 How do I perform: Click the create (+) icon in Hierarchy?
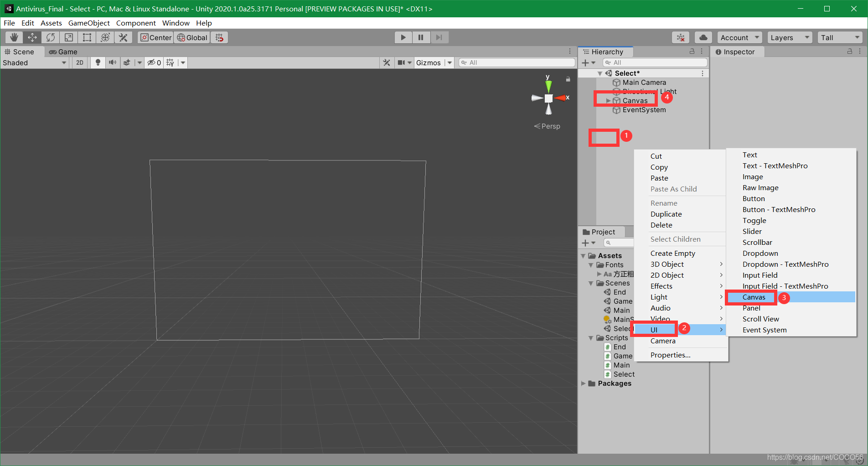pos(586,62)
